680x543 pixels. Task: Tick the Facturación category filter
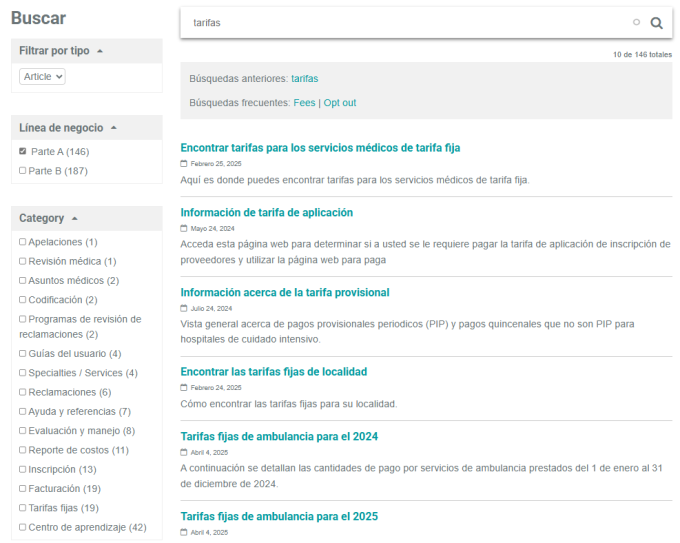(23, 489)
